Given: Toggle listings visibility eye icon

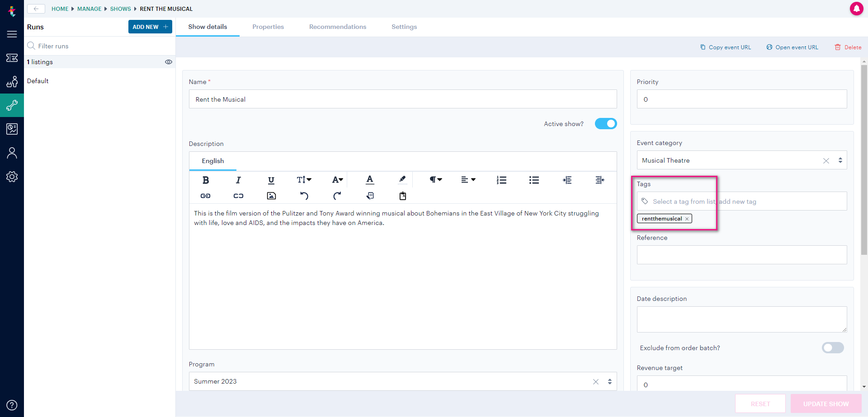Looking at the screenshot, I should (169, 62).
